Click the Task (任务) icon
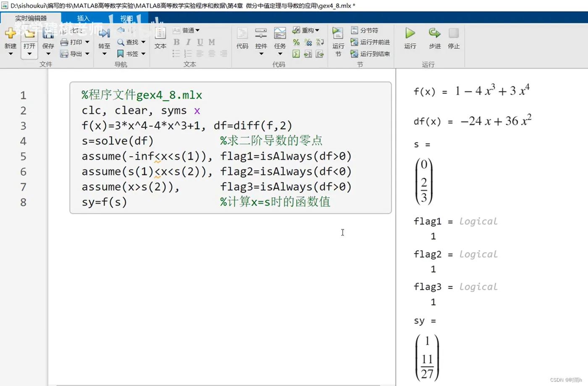Image resolution: width=588 pixels, height=386 pixels. click(280, 33)
